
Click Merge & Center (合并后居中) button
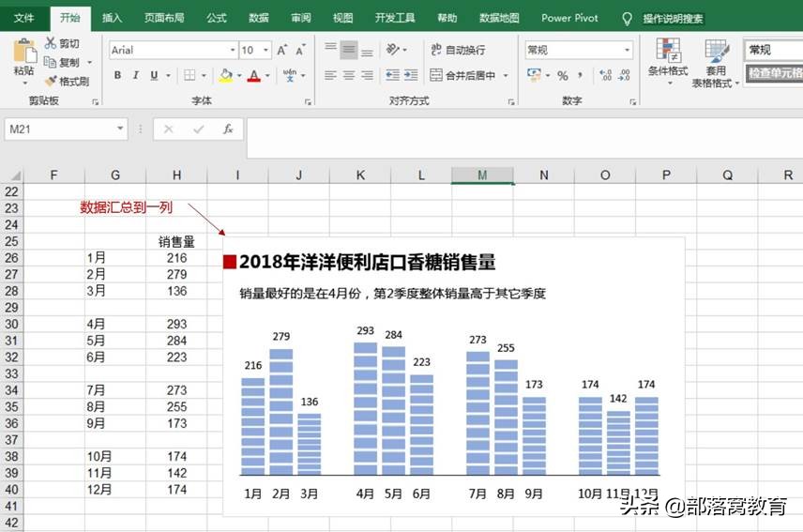(463, 75)
